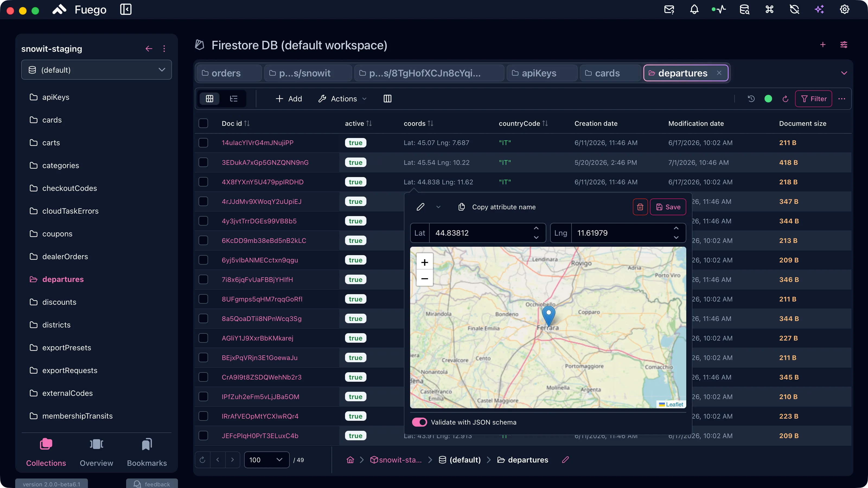Add a new tab with the plus icon
The height and width of the screenshot is (488, 868).
pos(823,45)
